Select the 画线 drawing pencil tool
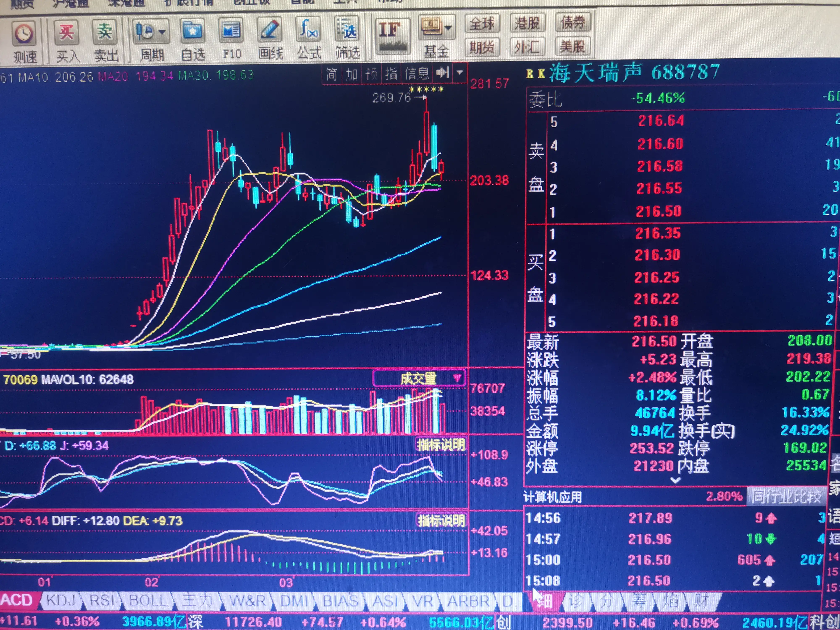The width and height of the screenshot is (840, 630). pyautogui.click(x=270, y=30)
